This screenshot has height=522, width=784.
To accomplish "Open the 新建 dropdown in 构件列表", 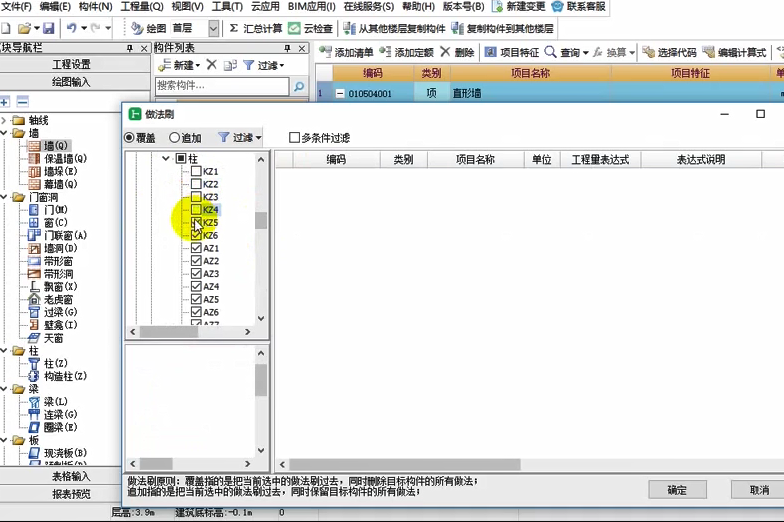I will 180,65.
